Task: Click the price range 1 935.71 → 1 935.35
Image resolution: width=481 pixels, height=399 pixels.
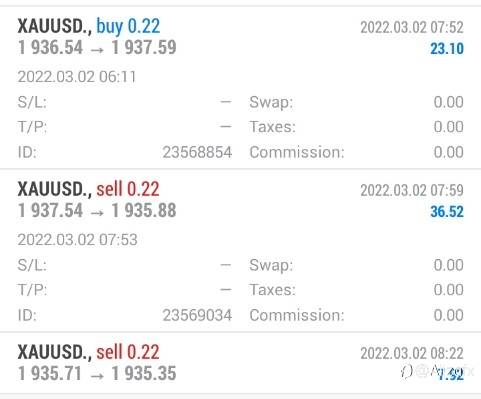Action: click(97, 373)
